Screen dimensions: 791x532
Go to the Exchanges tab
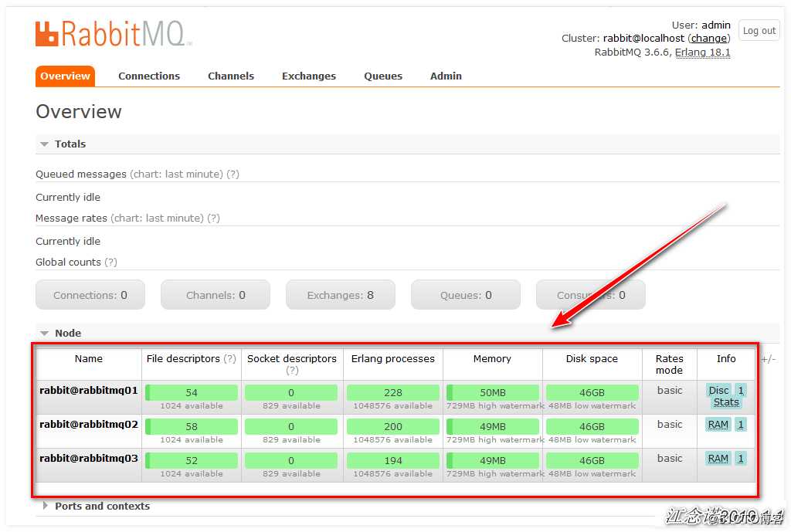point(309,76)
